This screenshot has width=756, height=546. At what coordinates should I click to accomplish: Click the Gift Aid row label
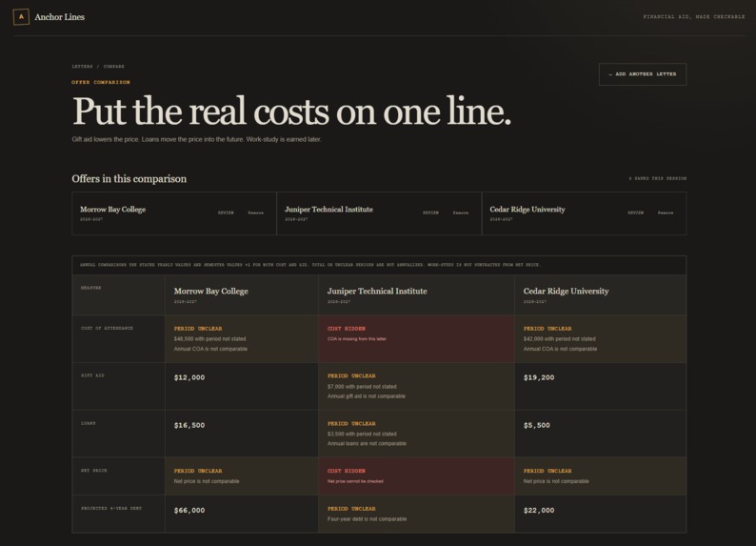pos(92,375)
